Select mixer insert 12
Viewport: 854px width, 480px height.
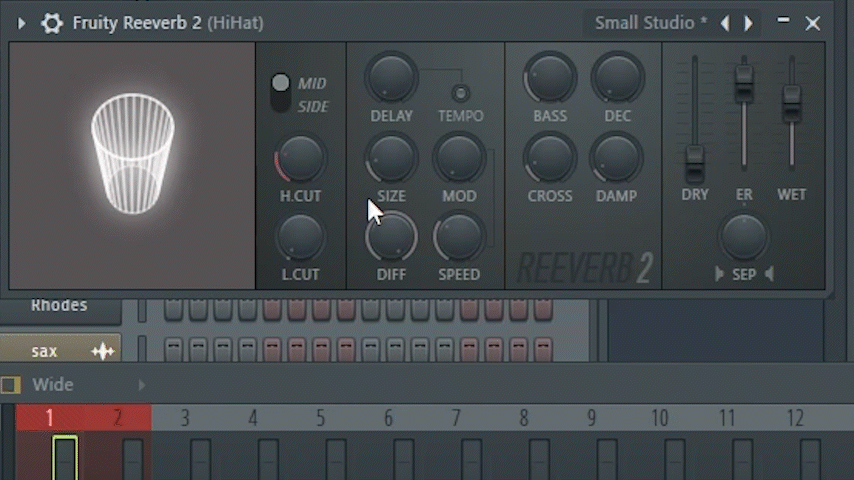point(795,418)
